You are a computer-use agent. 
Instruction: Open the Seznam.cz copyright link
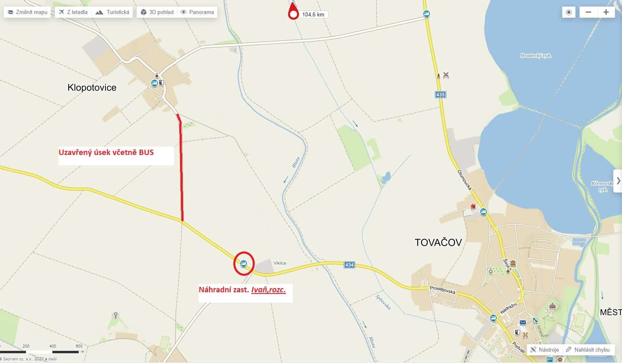click(x=29, y=359)
